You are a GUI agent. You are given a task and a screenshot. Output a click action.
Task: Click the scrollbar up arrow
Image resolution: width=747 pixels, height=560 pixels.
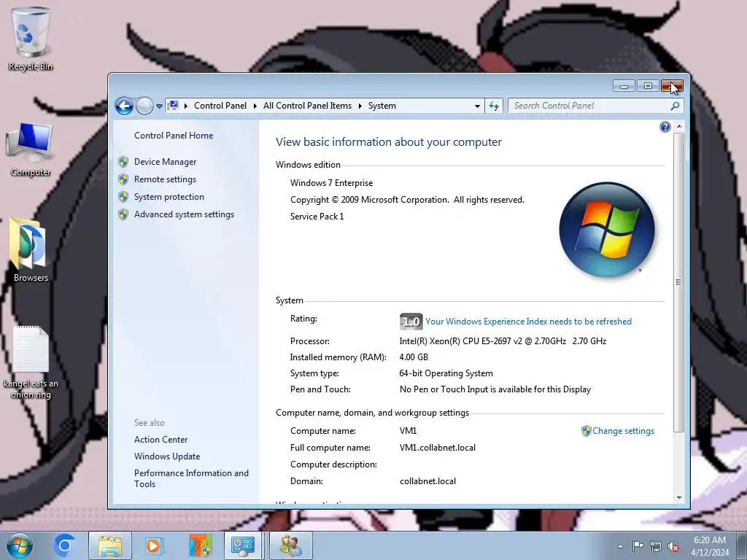679,126
